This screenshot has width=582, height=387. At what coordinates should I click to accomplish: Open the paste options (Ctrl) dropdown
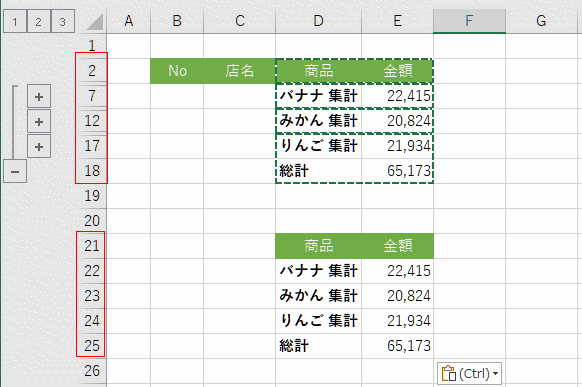(470, 374)
